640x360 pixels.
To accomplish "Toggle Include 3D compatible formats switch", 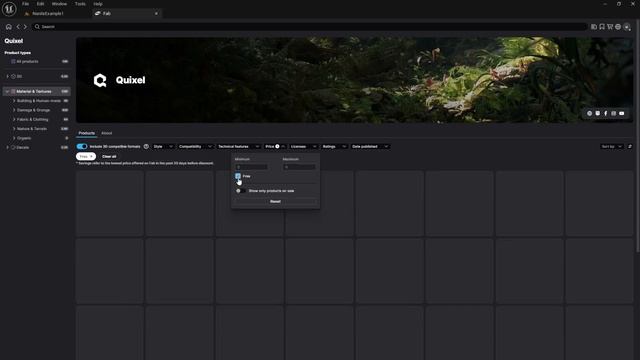I will click(82, 147).
